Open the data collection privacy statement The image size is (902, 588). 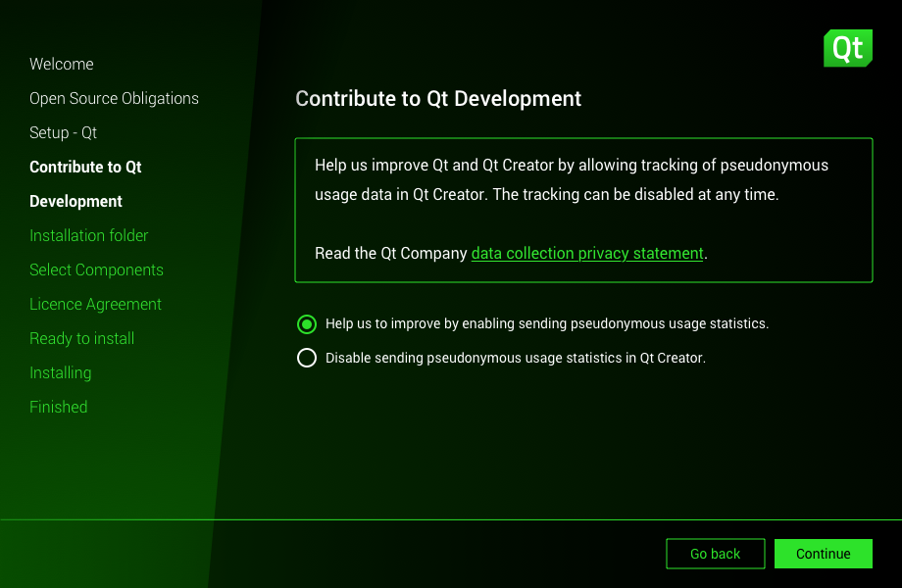coord(586,253)
